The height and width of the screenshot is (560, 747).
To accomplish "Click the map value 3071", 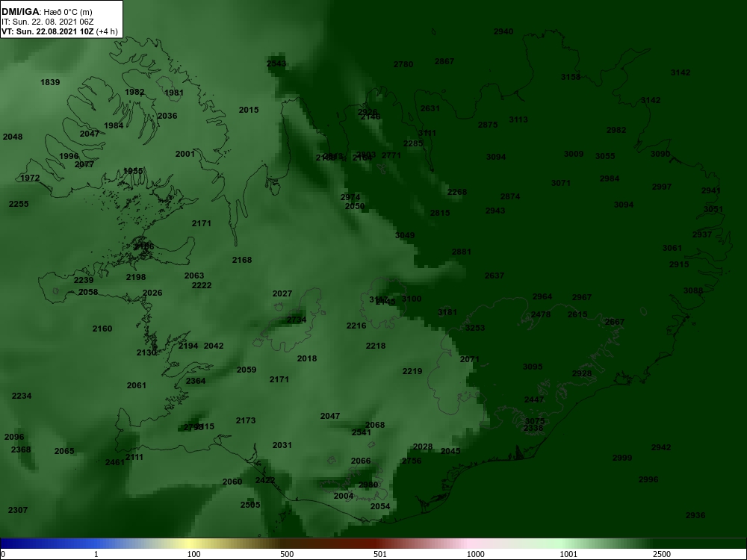I will pyautogui.click(x=561, y=183).
